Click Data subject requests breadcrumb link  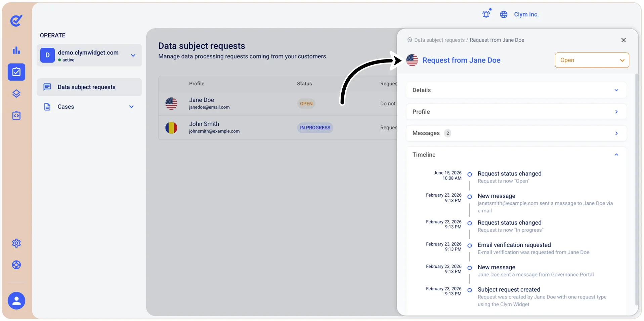[x=439, y=40]
